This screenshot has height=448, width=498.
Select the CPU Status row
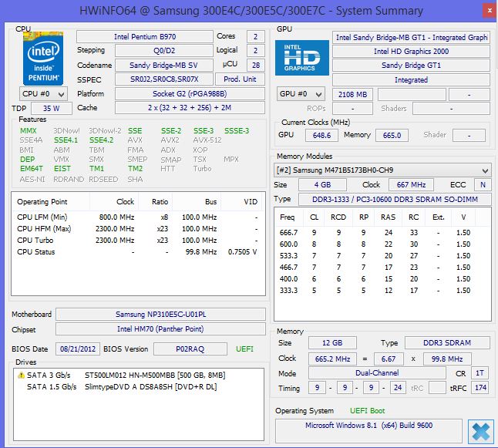click(x=138, y=252)
